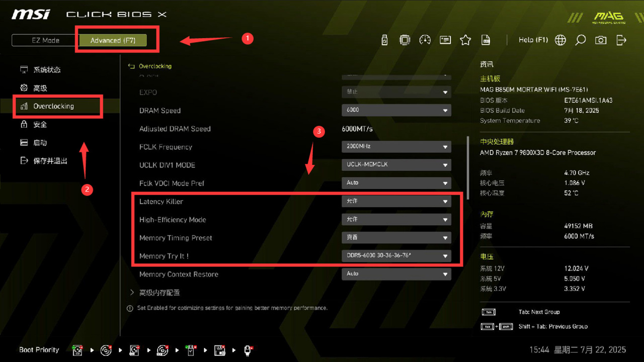644x362 pixels.
Task: Click the settings list scrollbar
Action: click(468, 167)
